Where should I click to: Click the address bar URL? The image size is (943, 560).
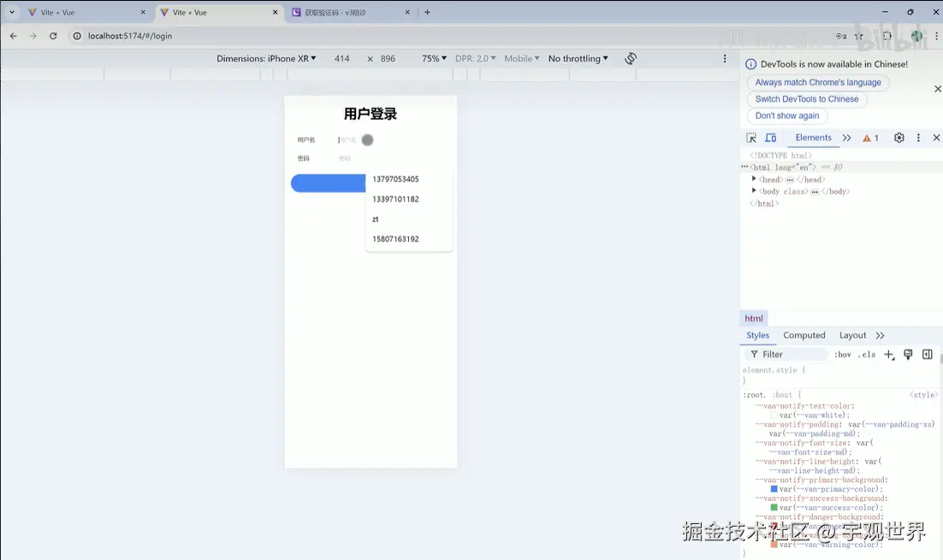130,36
